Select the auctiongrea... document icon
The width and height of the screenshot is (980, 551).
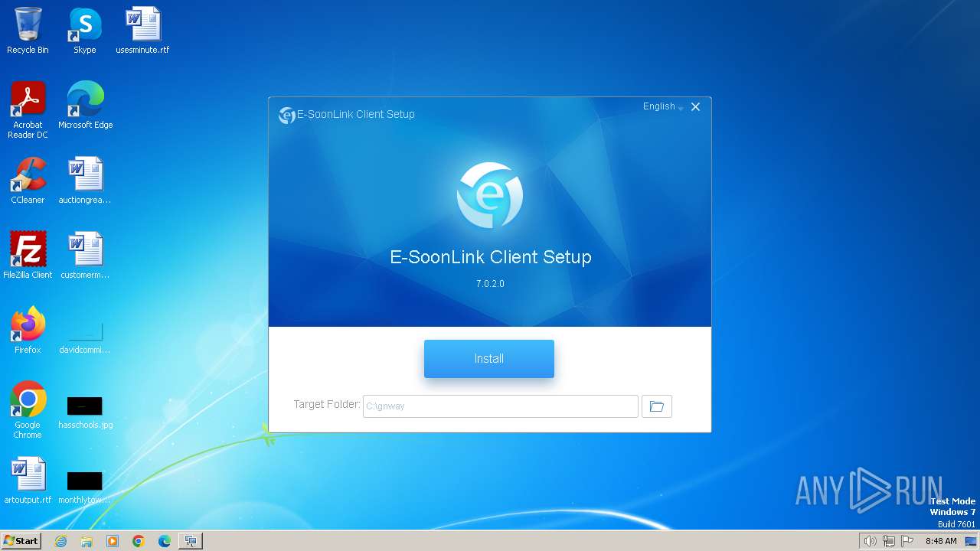[x=85, y=181]
